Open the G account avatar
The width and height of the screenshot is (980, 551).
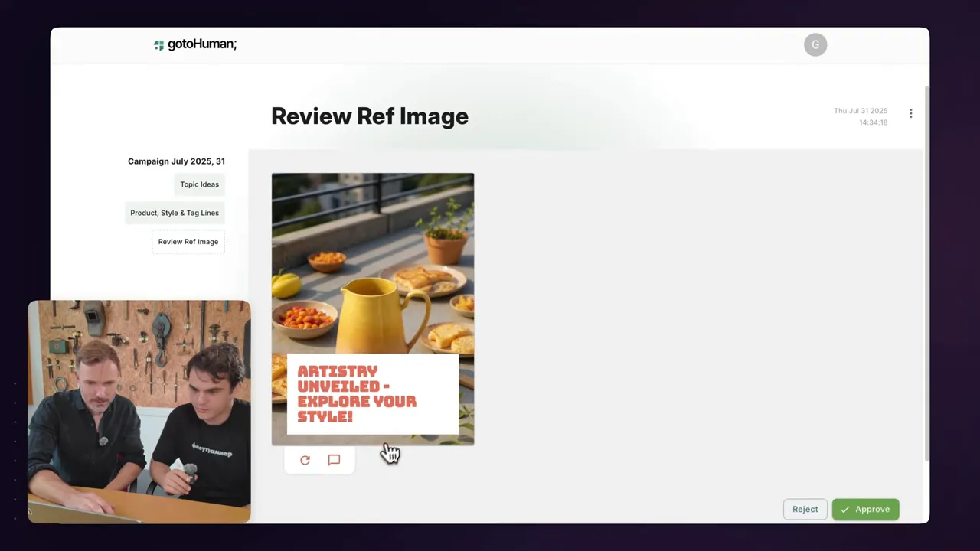coord(815,44)
